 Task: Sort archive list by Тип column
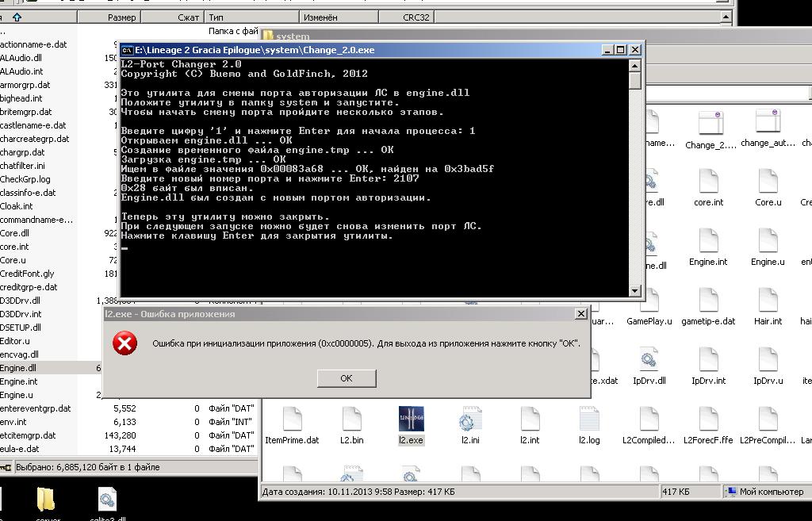click(251, 17)
